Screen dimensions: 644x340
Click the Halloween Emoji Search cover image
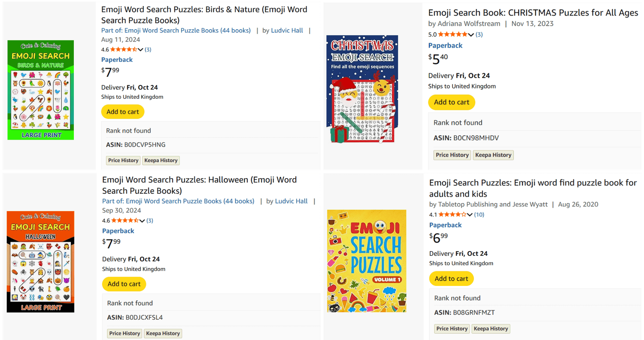41,261
